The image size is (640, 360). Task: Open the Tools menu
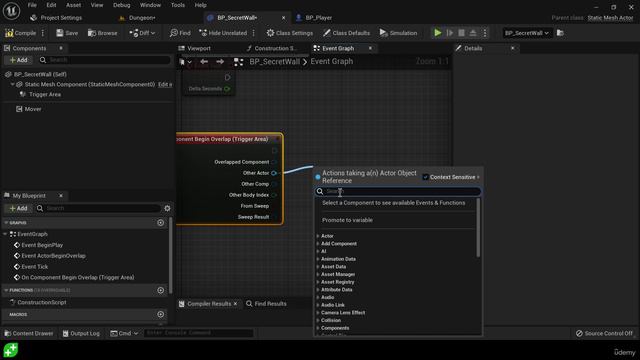pyautogui.click(x=178, y=5)
